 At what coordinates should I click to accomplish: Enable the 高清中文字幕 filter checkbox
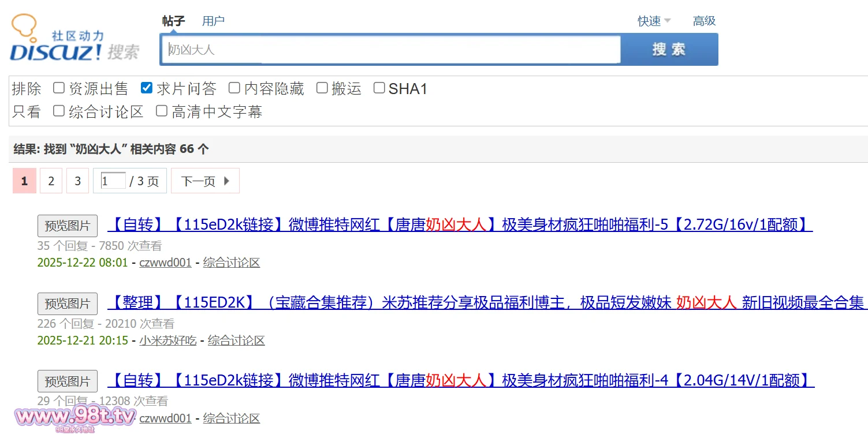[x=162, y=111]
